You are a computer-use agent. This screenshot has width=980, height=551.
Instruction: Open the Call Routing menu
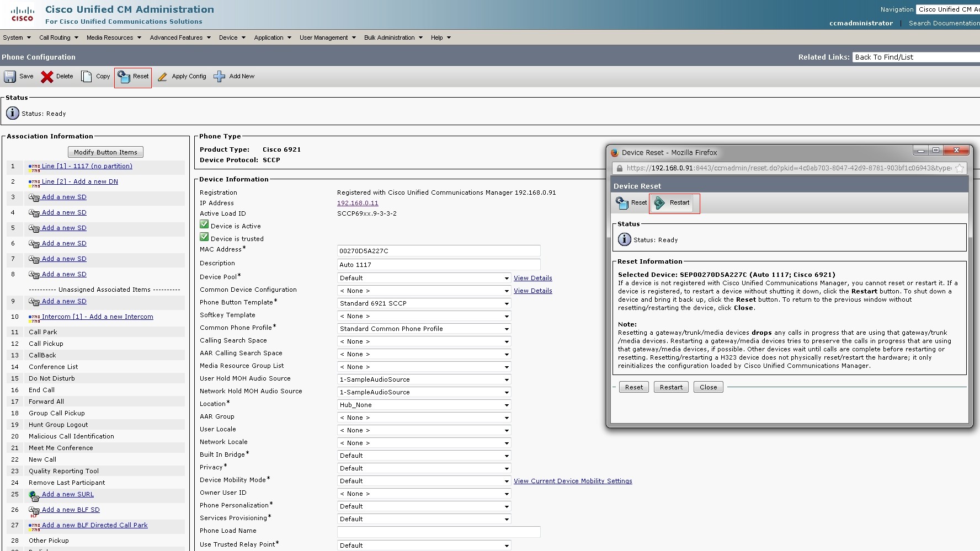point(58,38)
